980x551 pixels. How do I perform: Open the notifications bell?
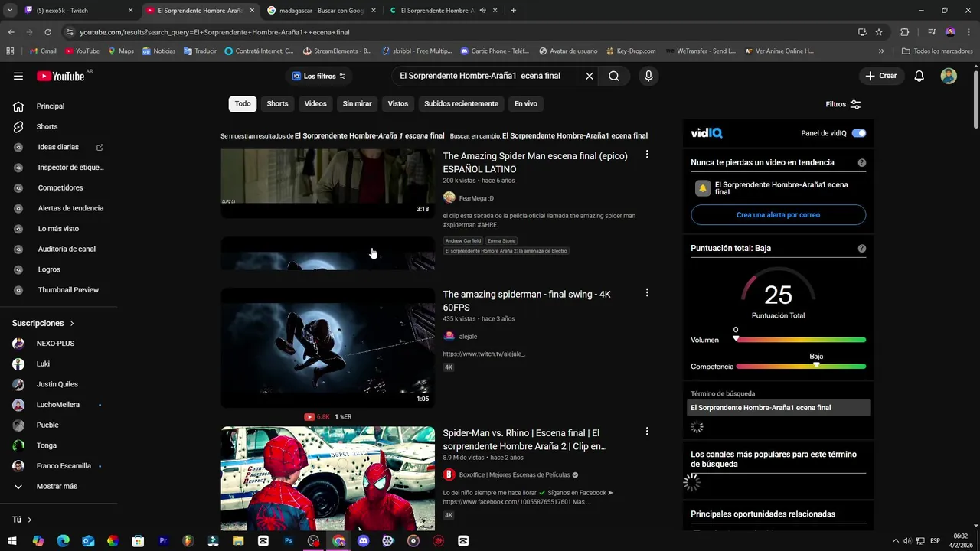point(920,76)
